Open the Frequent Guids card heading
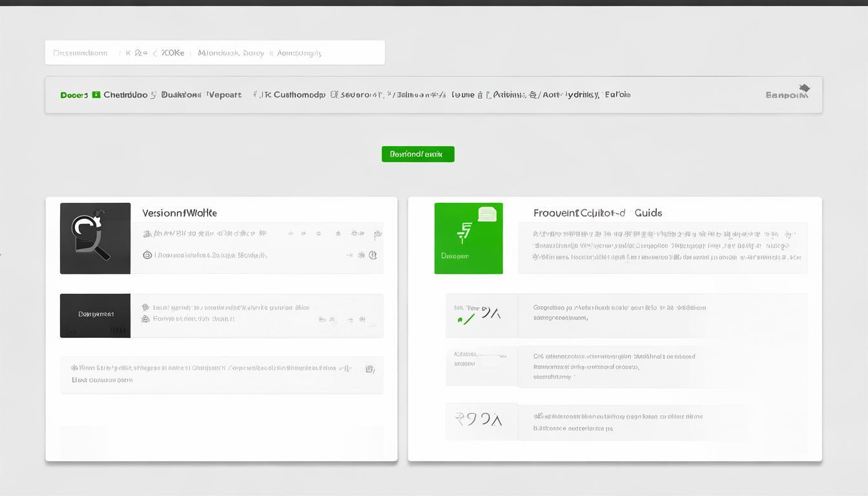 click(597, 212)
